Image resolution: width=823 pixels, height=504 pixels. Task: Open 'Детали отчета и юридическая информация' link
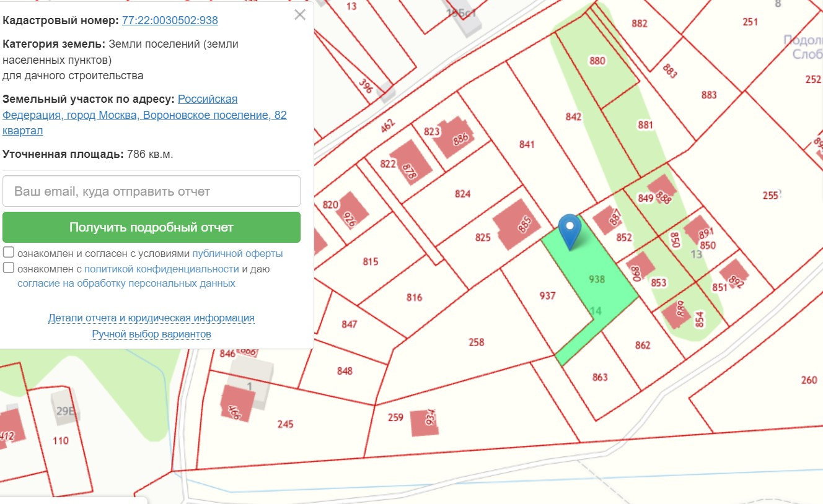point(151,318)
